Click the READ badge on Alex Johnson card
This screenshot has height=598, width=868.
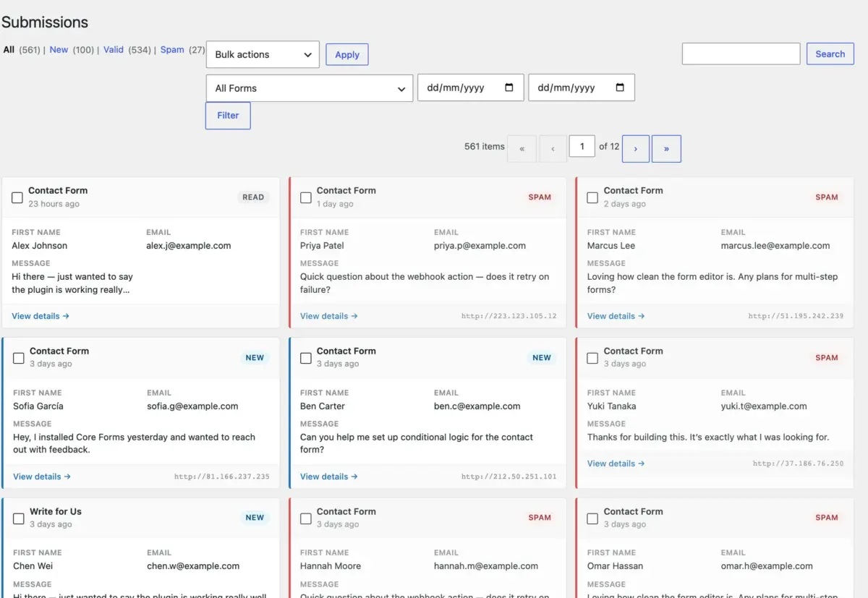coord(253,197)
